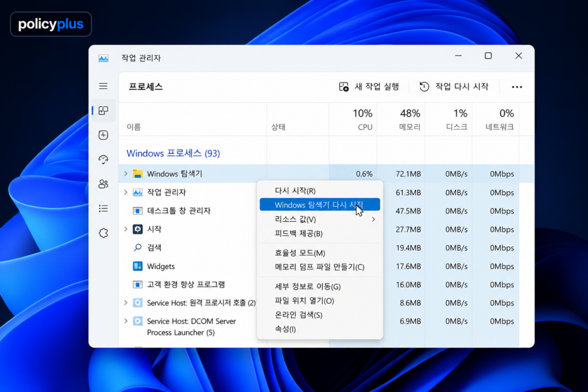Click the 데스크톱 창 관리자 process icon

[x=138, y=211]
